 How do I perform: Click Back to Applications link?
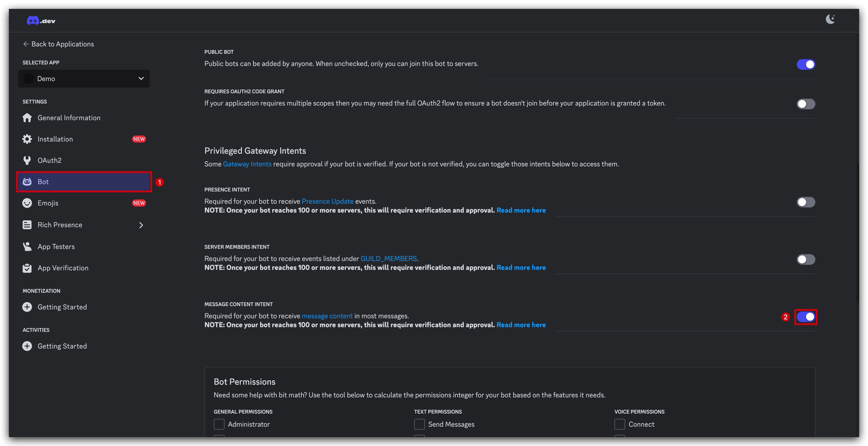coord(58,44)
